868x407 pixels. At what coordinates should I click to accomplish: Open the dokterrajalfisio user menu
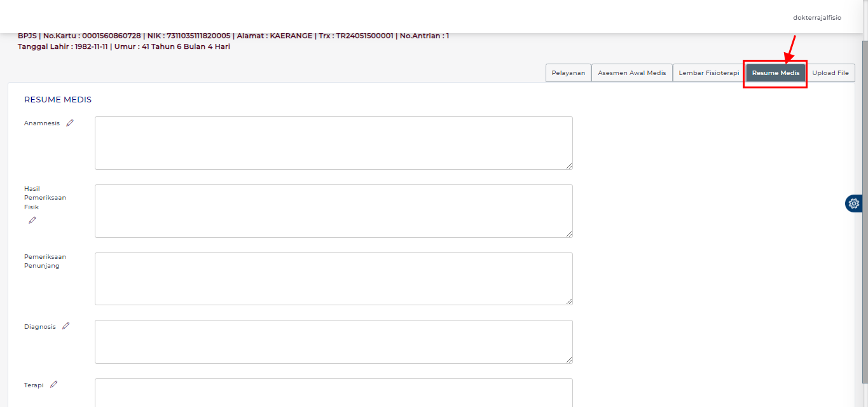point(816,18)
